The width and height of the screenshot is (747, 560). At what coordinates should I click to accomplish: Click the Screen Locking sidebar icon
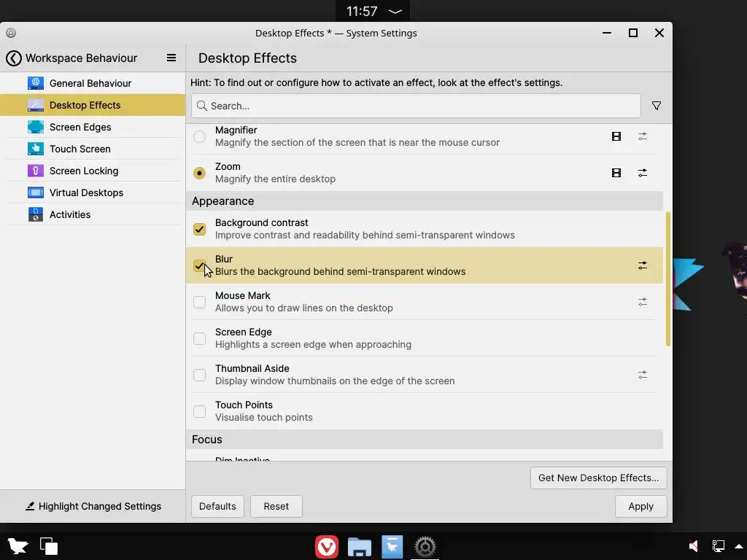(35, 171)
